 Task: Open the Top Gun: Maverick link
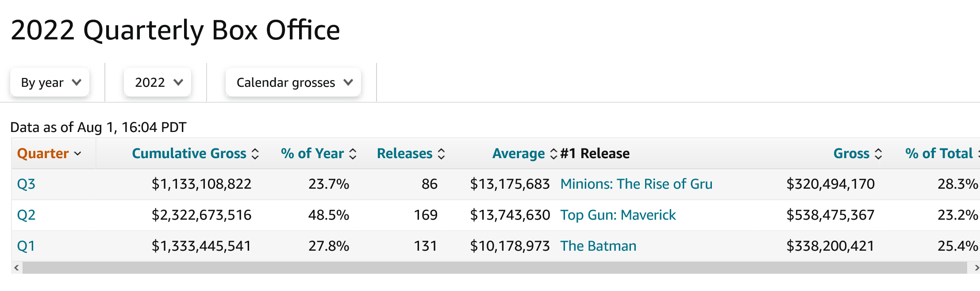click(x=618, y=215)
